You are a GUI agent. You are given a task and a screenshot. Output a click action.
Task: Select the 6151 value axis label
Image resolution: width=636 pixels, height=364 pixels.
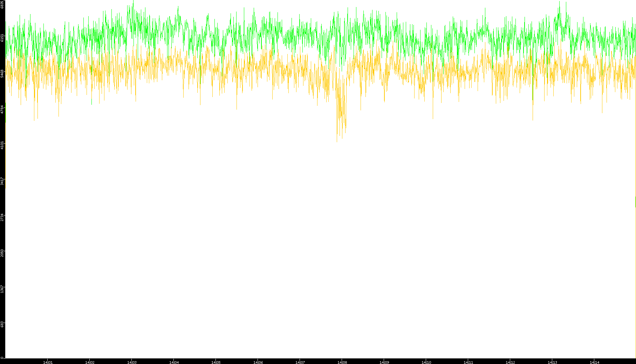(2, 37)
